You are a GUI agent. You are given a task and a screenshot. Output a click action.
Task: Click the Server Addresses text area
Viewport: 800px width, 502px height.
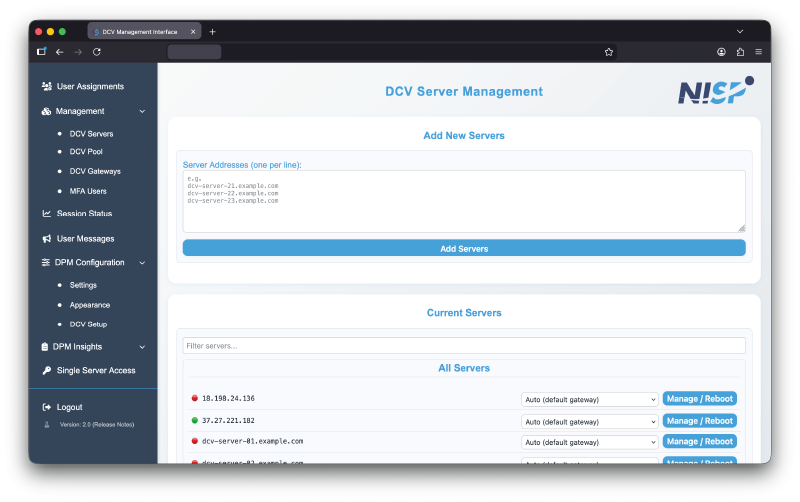[x=463, y=201]
